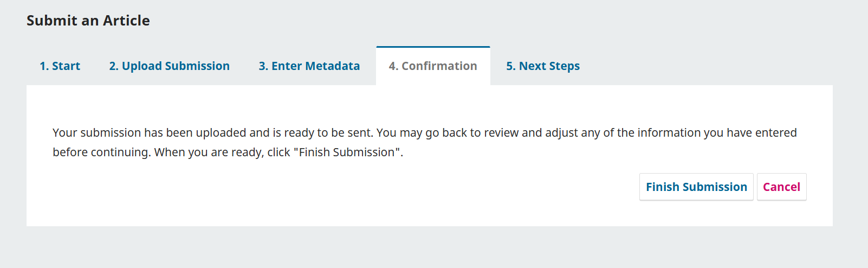The height and width of the screenshot is (268, 868).
Task: Revisit metadata in step 3
Action: tap(309, 66)
